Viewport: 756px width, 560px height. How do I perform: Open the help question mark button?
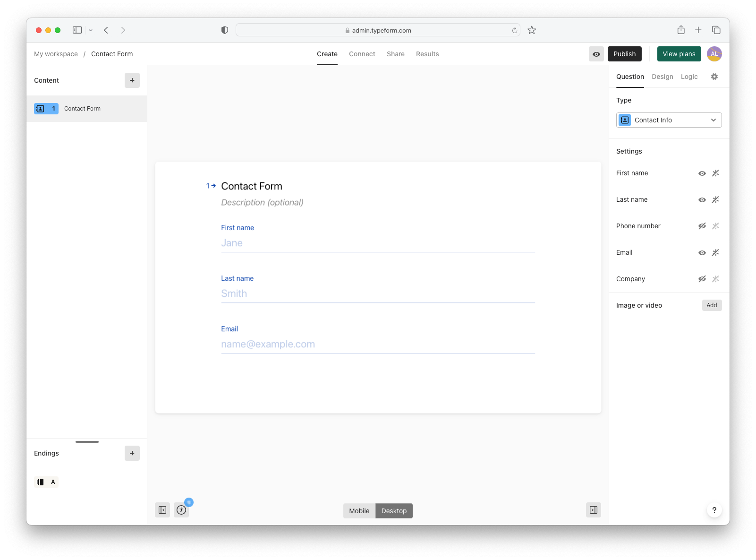714,510
